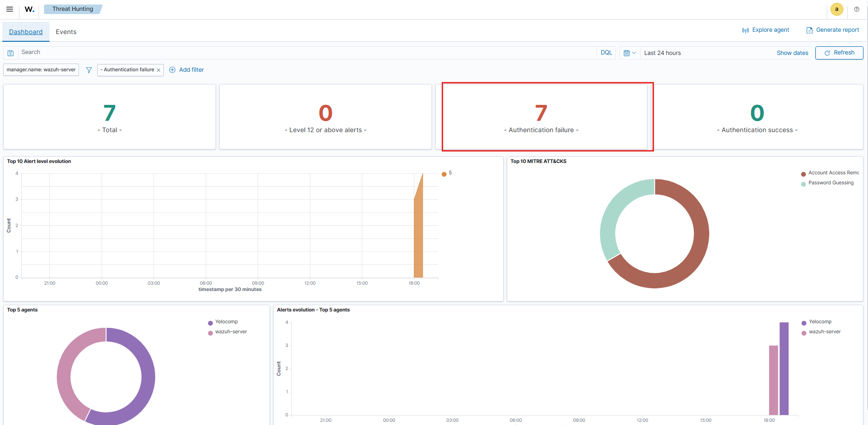The image size is (868, 425).
Task: Open the hamburger navigation menu
Action: click(x=10, y=9)
